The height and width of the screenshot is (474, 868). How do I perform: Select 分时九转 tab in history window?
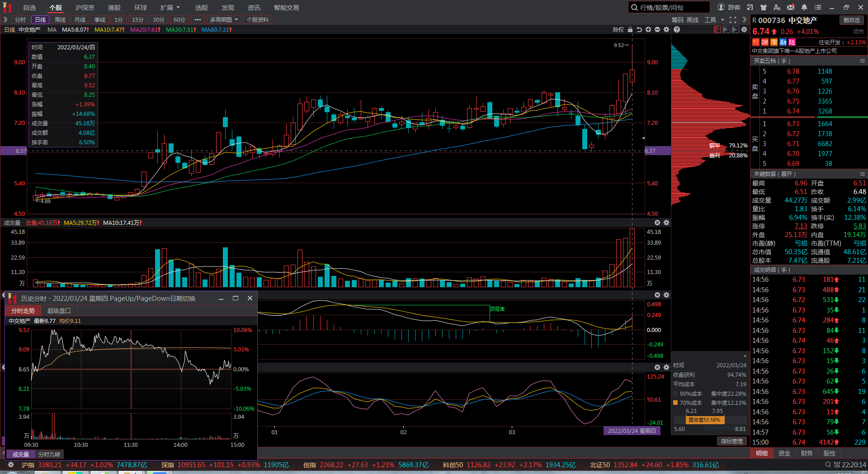(49, 454)
